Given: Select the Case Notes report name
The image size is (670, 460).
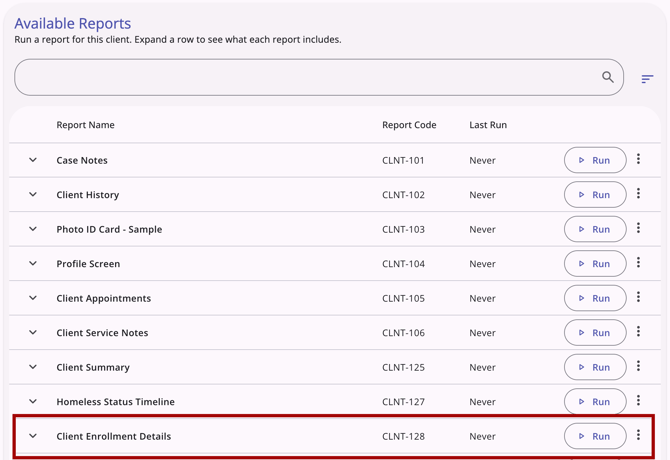Looking at the screenshot, I should (x=82, y=161).
